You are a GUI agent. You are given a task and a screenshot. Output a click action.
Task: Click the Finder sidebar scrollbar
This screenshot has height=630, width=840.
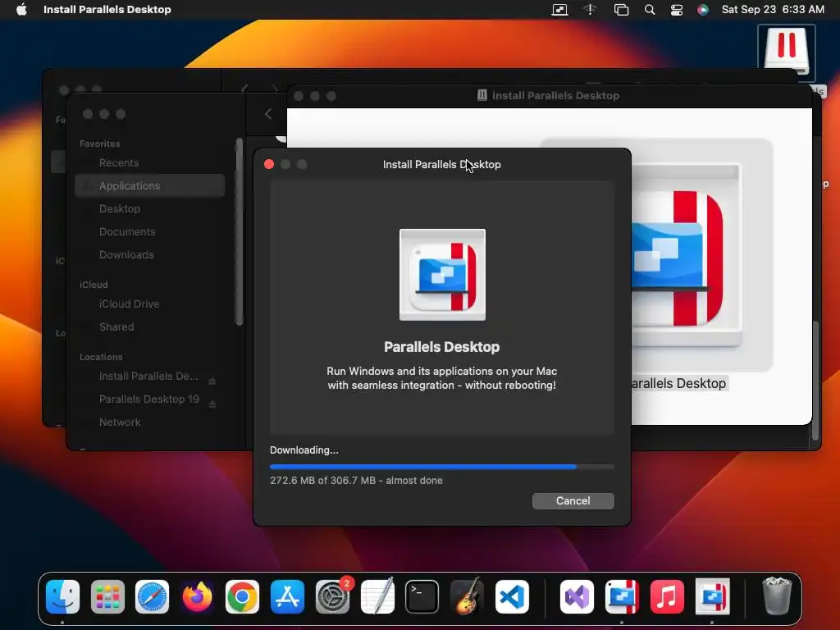(x=239, y=232)
